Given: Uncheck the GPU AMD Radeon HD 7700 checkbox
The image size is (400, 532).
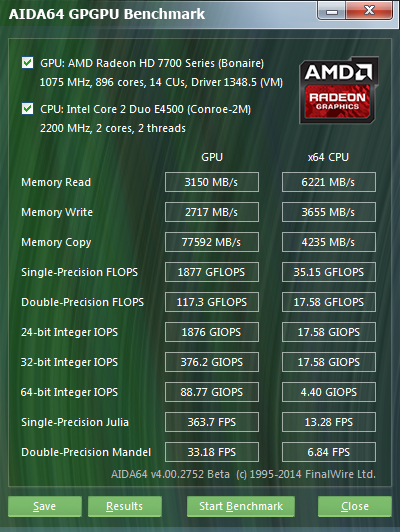Looking at the screenshot, I should pyautogui.click(x=27, y=63).
